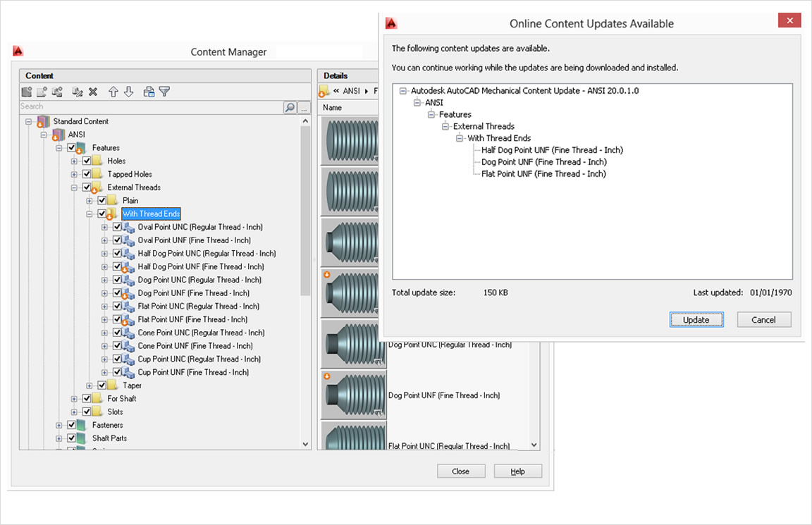Expand the Plain folder

(90, 201)
